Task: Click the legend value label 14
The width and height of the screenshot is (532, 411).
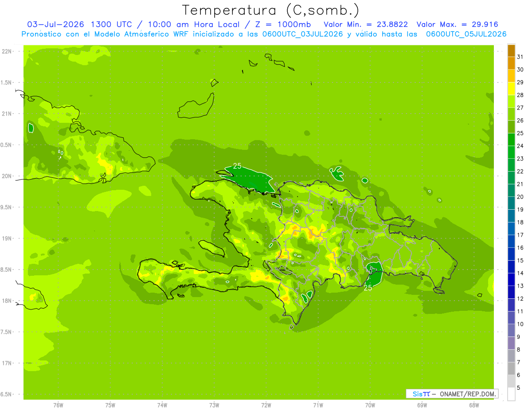Action: (520, 273)
